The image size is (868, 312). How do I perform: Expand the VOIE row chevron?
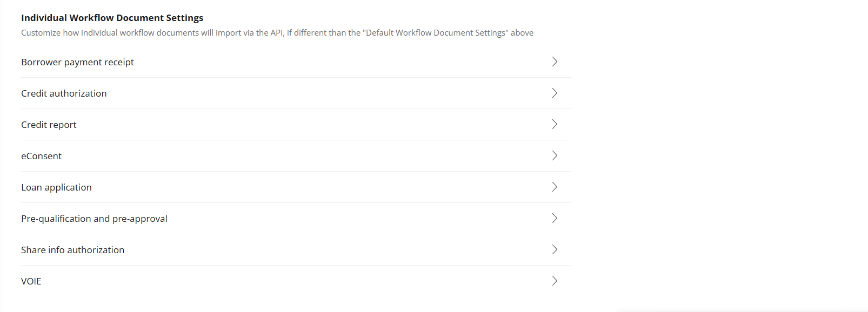(555, 281)
